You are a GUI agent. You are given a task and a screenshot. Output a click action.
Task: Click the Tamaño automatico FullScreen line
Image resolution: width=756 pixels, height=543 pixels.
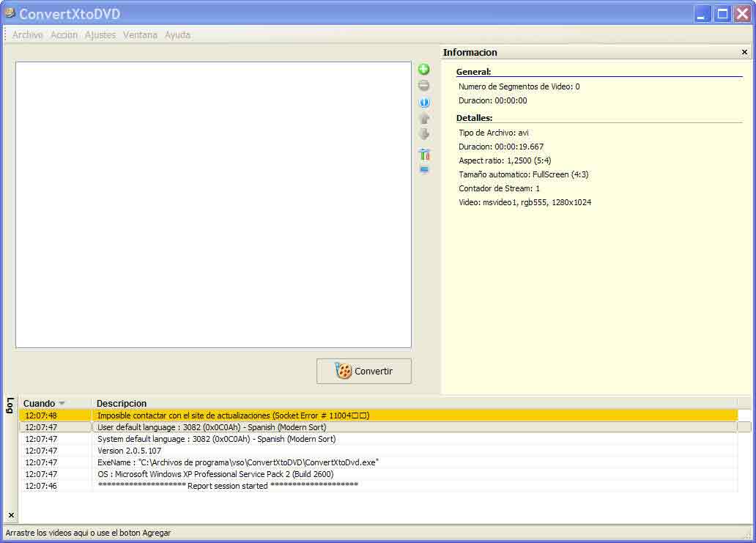click(524, 174)
